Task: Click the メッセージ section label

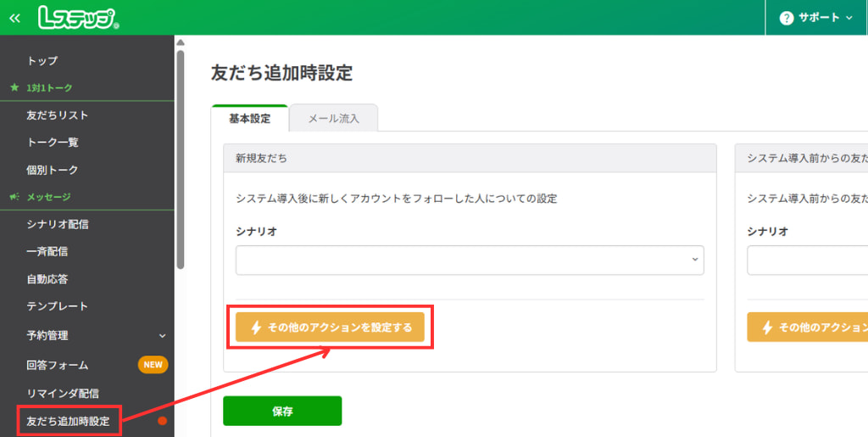Action: [48, 197]
